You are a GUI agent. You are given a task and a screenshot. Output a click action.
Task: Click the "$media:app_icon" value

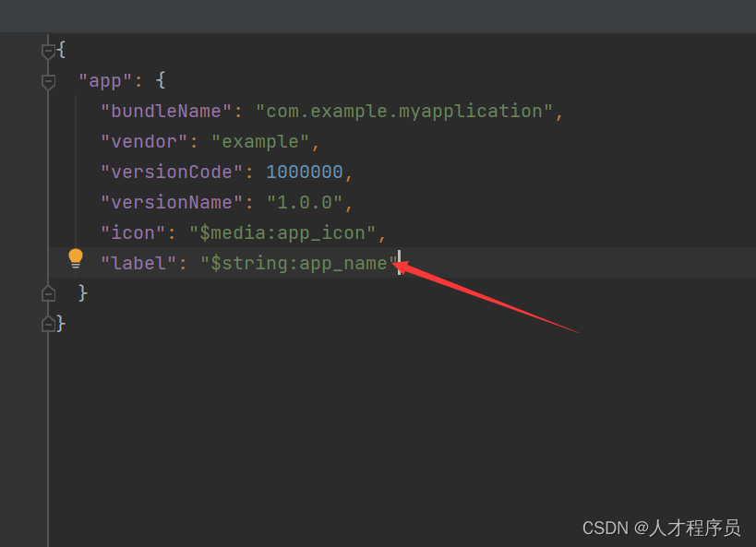tap(282, 233)
